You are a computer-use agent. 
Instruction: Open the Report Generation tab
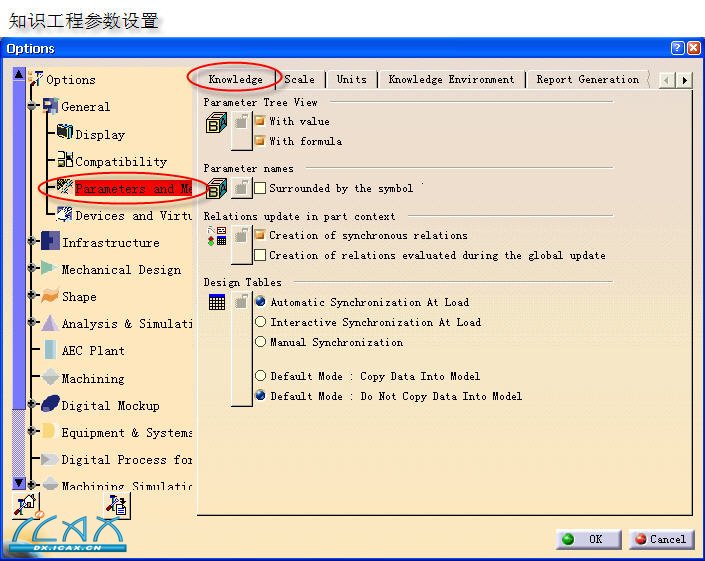point(588,79)
